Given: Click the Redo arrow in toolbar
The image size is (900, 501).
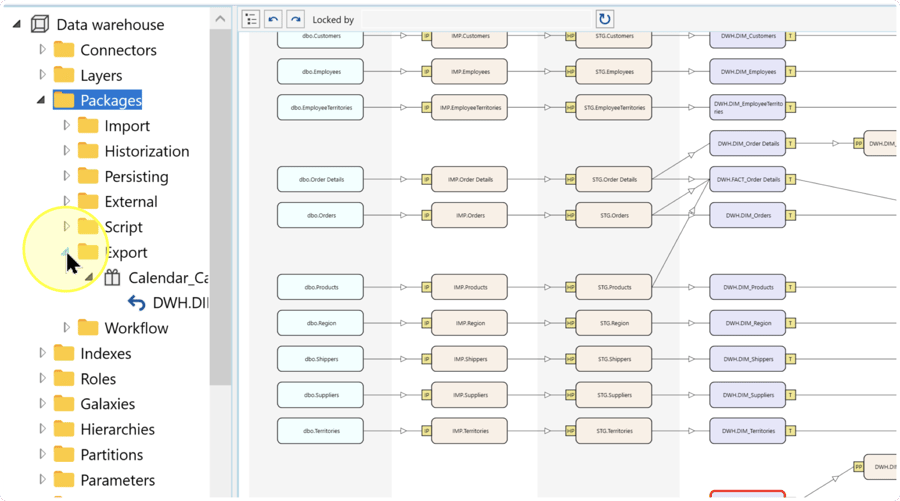Looking at the screenshot, I should click(x=295, y=19).
